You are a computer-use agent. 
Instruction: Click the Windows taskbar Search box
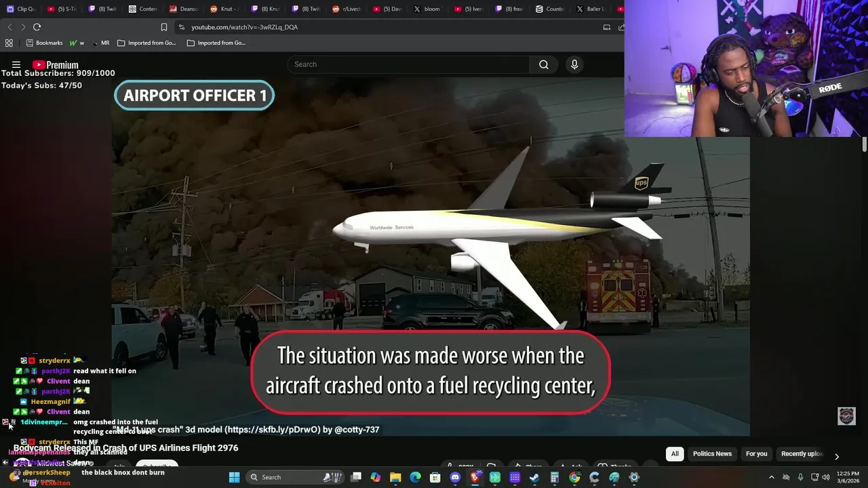pyautogui.click(x=293, y=477)
